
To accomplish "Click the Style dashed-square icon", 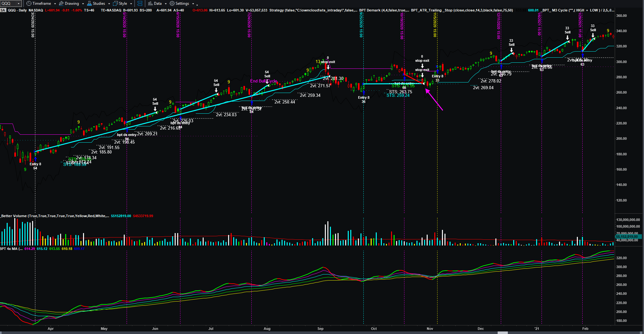I will [x=115, y=4].
